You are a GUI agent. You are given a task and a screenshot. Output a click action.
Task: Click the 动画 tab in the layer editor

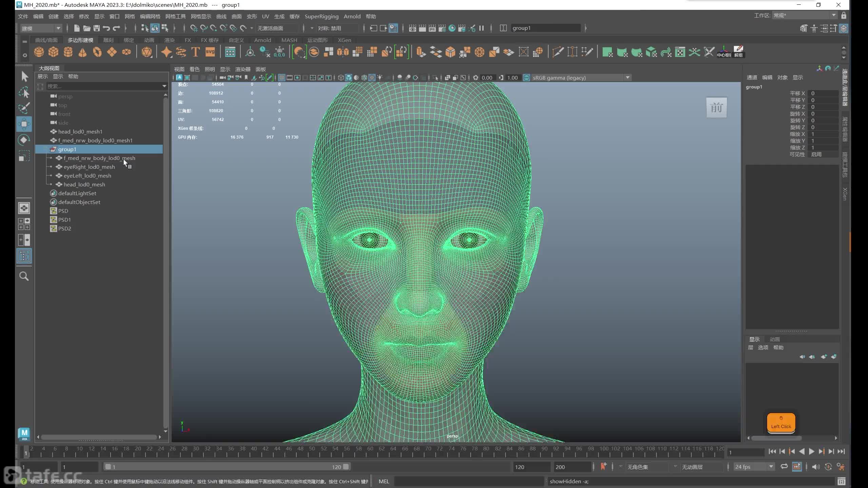774,339
